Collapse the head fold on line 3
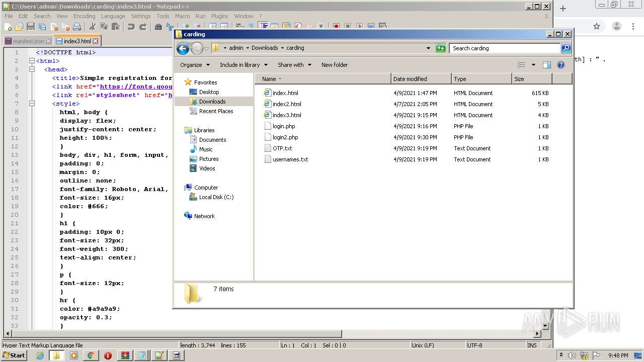Screen dimensions: 644x362 [32, 69]
